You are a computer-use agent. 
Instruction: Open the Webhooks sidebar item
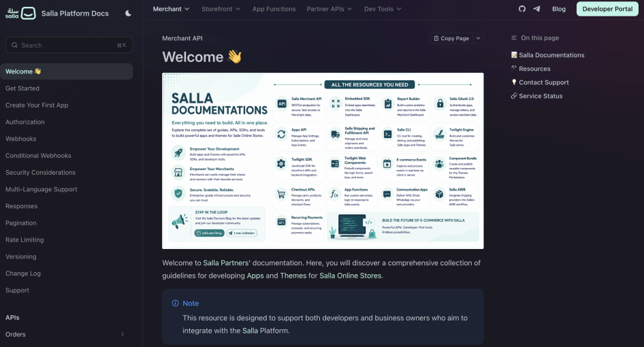20,139
